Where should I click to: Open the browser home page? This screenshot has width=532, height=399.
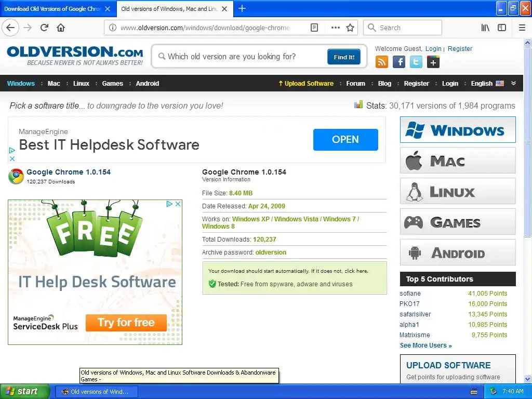(61, 28)
